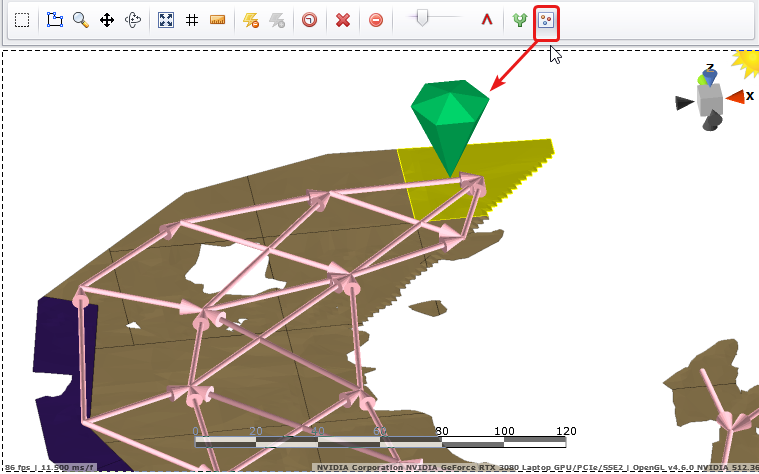
Task: Select the rectangle selection tool
Action: pos(22,20)
